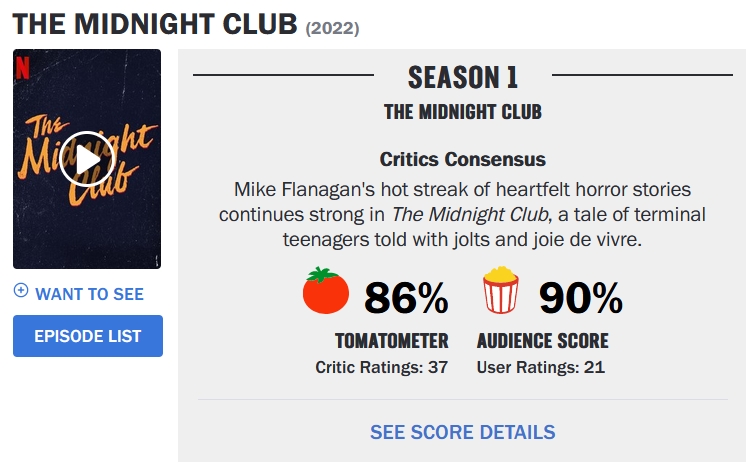This screenshot has height=469, width=746.
Task: Click the page title THE MIDNIGHT CLUB
Action: [155, 22]
